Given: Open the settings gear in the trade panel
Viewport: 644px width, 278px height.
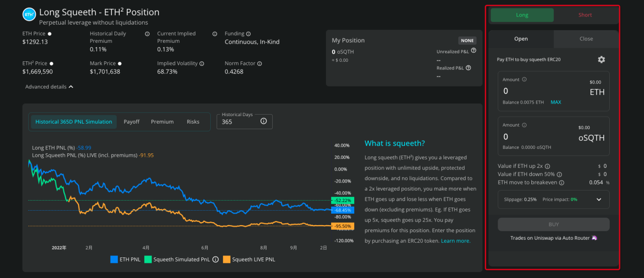Looking at the screenshot, I should pyautogui.click(x=601, y=59).
